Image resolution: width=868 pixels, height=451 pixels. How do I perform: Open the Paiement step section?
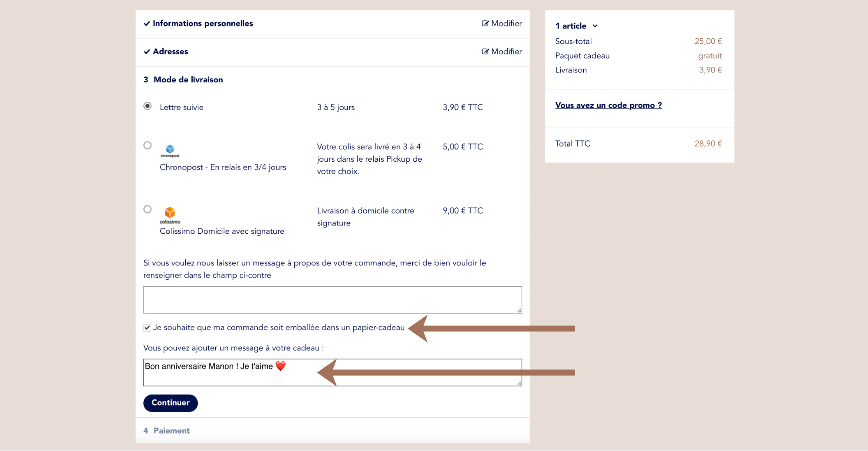pyautogui.click(x=171, y=431)
